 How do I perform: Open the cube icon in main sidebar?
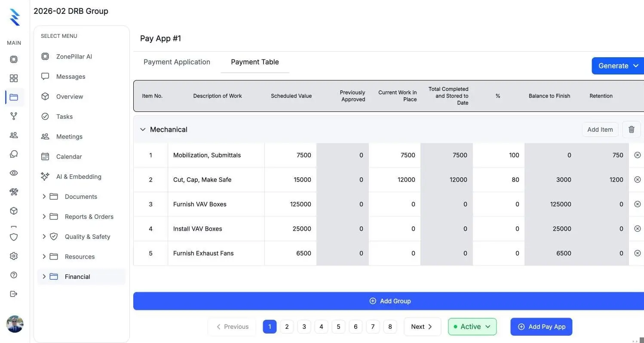[x=14, y=211]
